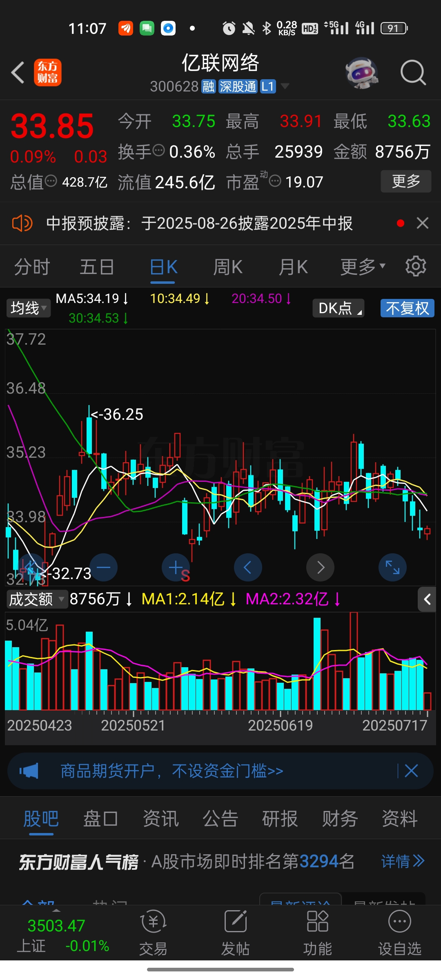Image resolution: width=441 pixels, height=980 pixels.
Task: Tap the alarm clock status icon
Action: click(229, 28)
